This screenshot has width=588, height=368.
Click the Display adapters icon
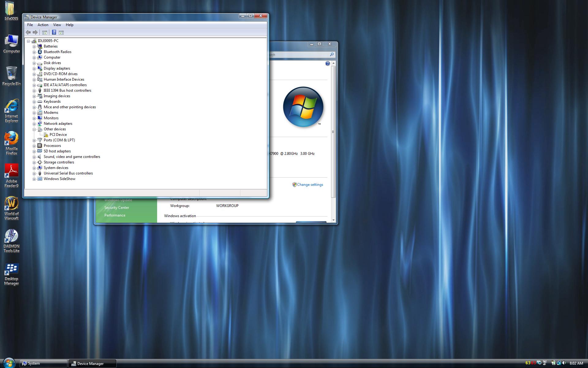point(40,68)
